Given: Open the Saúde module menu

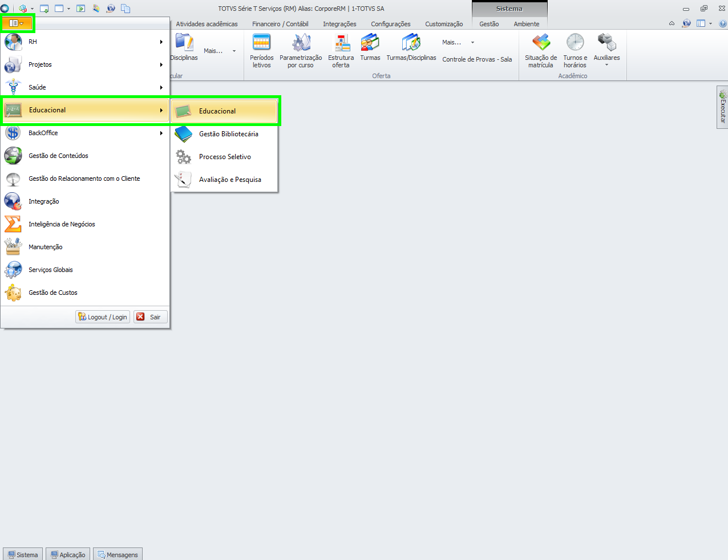Looking at the screenshot, I should [85, 87].
